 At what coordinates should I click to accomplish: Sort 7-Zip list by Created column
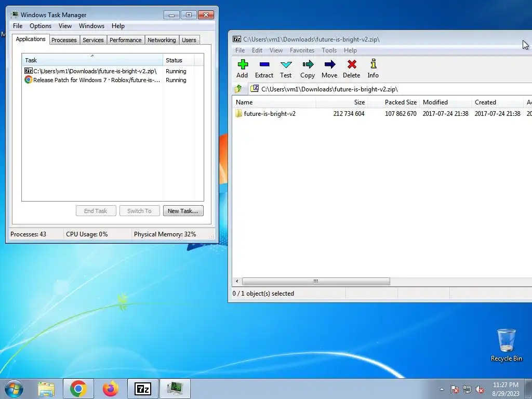tap(497, 102)
